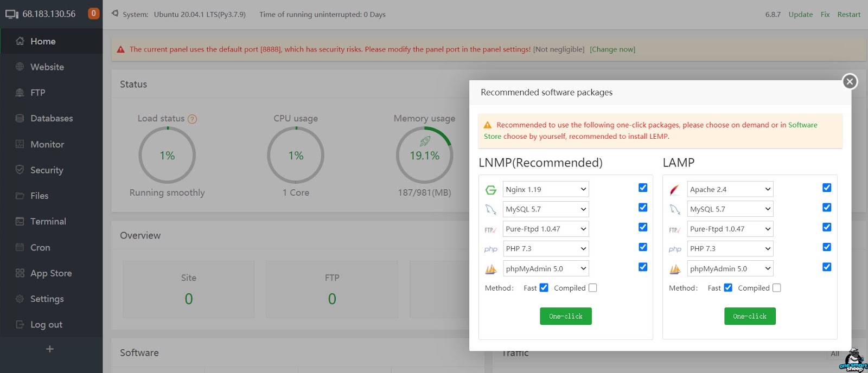Close the Recommended software packages dialog

[x=850, y=81]
